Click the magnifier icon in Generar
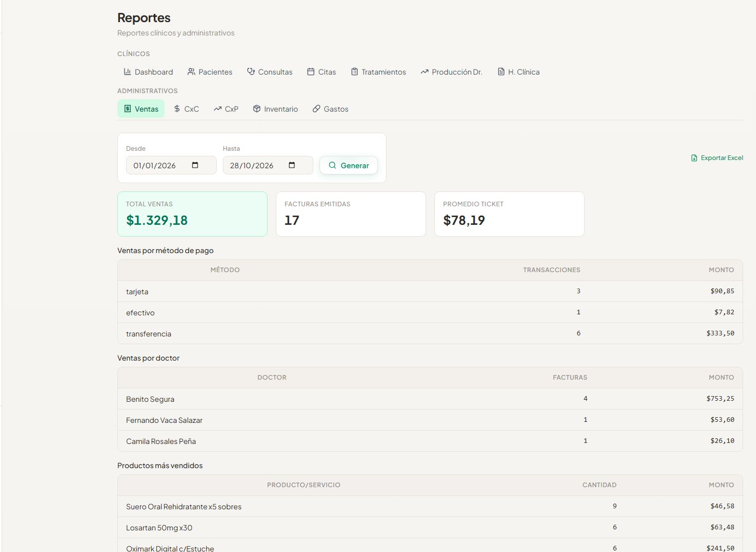This screenshot has height=552, width=756. coord(332,165)
